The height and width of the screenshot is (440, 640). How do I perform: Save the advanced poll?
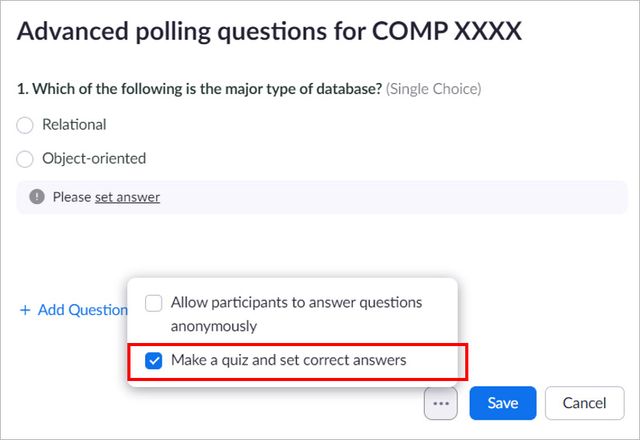click(503, 403)
